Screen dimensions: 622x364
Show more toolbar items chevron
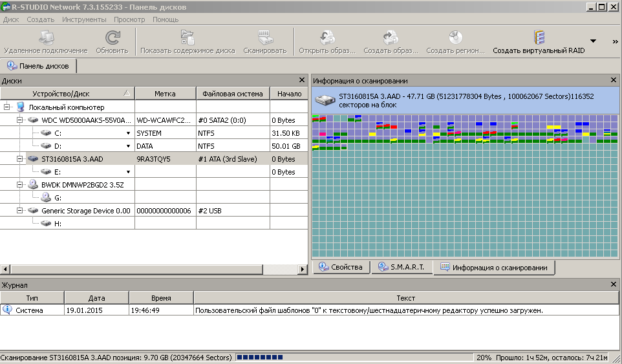coord(615,41)
